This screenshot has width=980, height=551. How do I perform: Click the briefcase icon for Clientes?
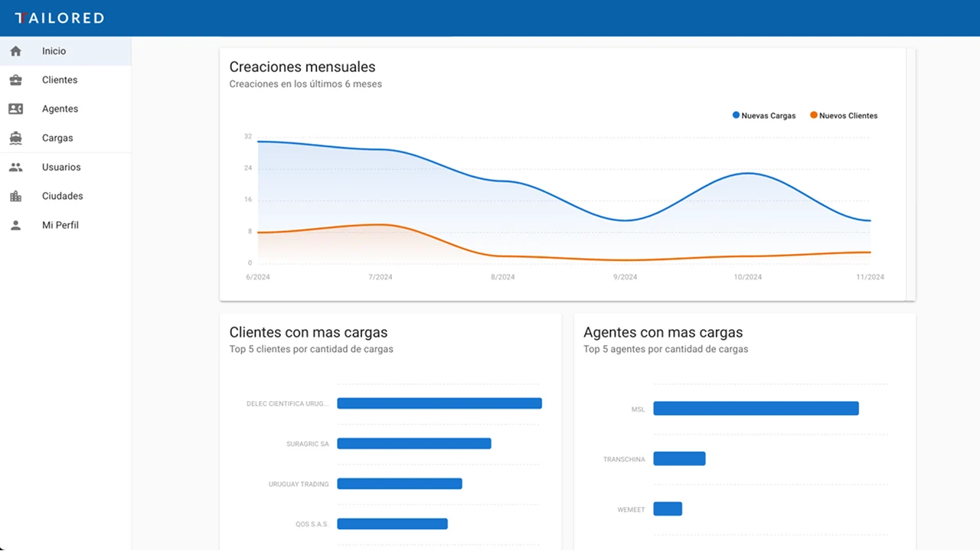15,80
